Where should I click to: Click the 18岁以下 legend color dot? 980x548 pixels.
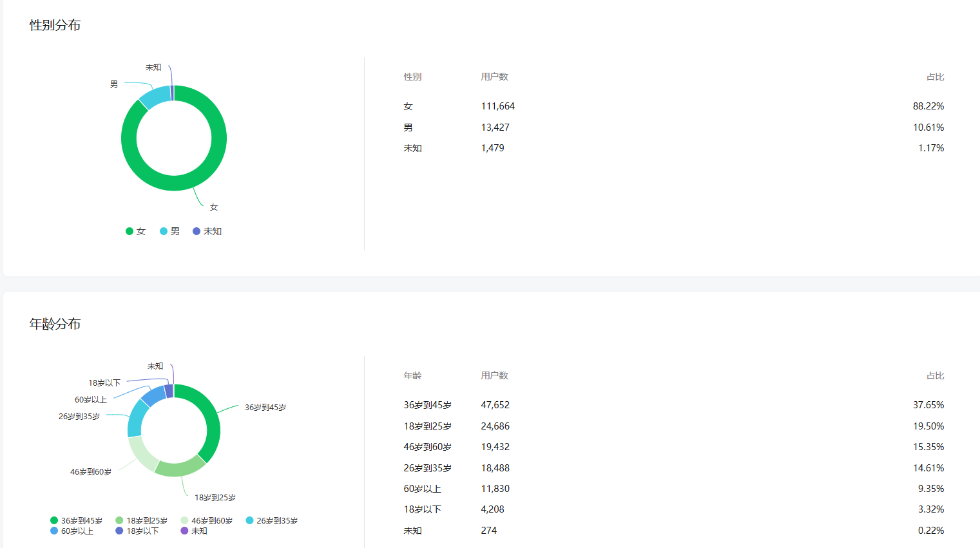pos(119,531)
